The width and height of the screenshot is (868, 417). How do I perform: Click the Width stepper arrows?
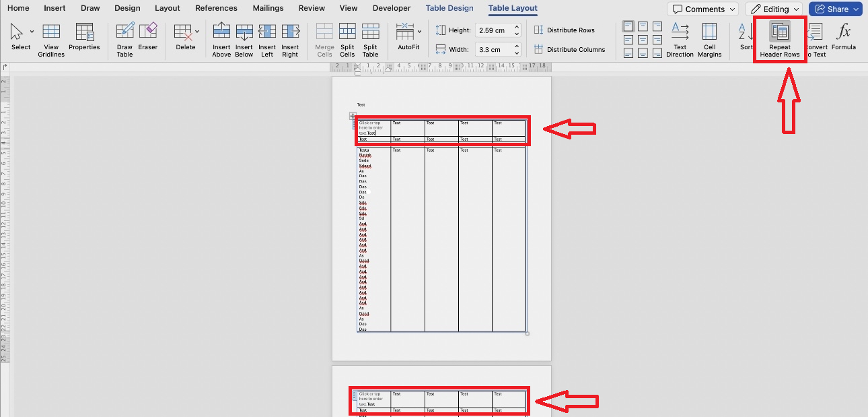(x=517, y=49)
